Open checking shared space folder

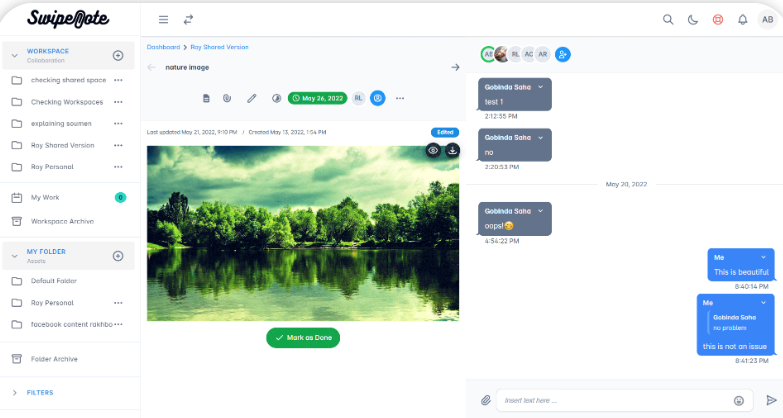pyautogui.click(x=68, y=80)
